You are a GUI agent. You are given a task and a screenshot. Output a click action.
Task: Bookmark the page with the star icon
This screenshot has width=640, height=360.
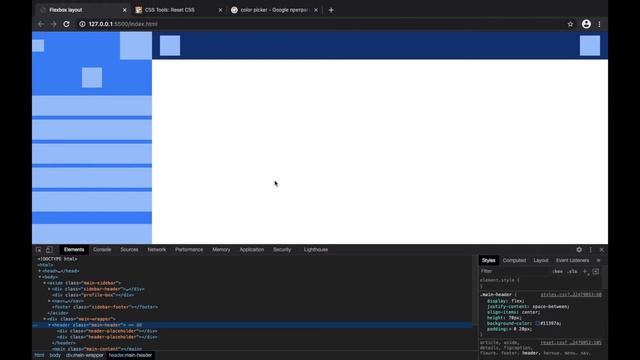[570, 24]
